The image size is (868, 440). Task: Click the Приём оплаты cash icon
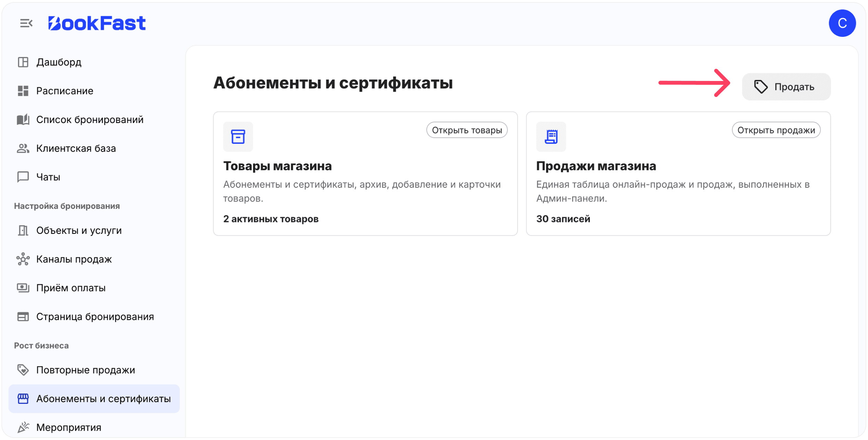pos(23,288)
